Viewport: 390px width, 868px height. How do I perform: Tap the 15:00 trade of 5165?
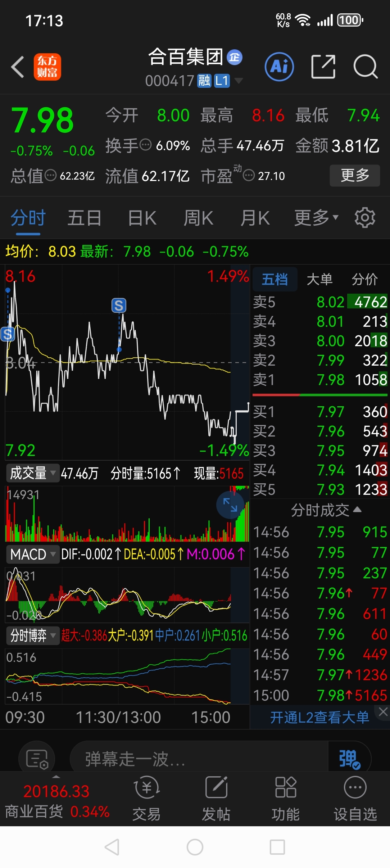(x=320, y=695)
